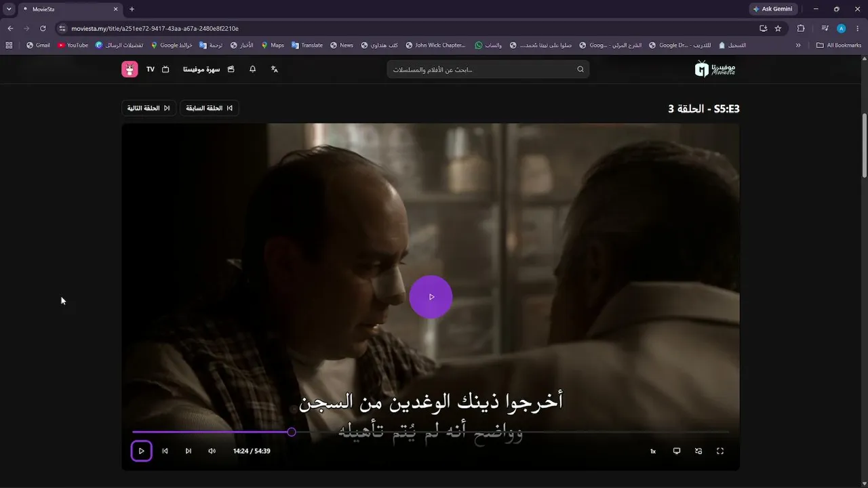The image size is (868, 488).
Task: Open the كتب هنداوي bookmark
Action: (x=380, y=45)
